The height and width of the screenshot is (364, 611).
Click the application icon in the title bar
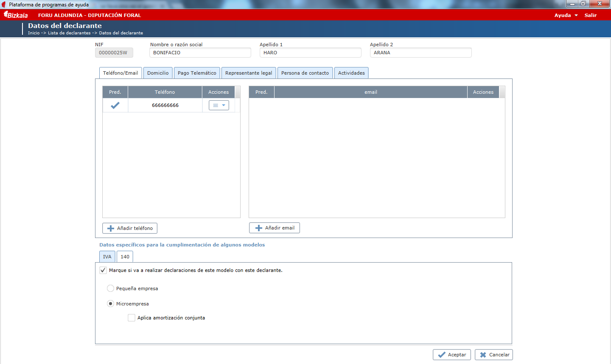(4, 4)
